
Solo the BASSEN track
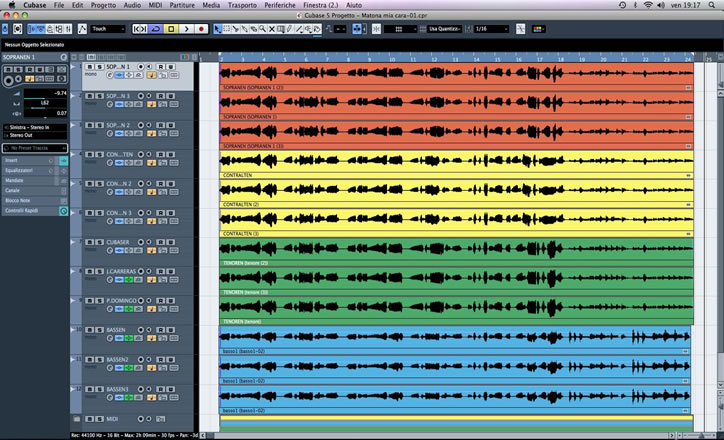coord(99,330)
